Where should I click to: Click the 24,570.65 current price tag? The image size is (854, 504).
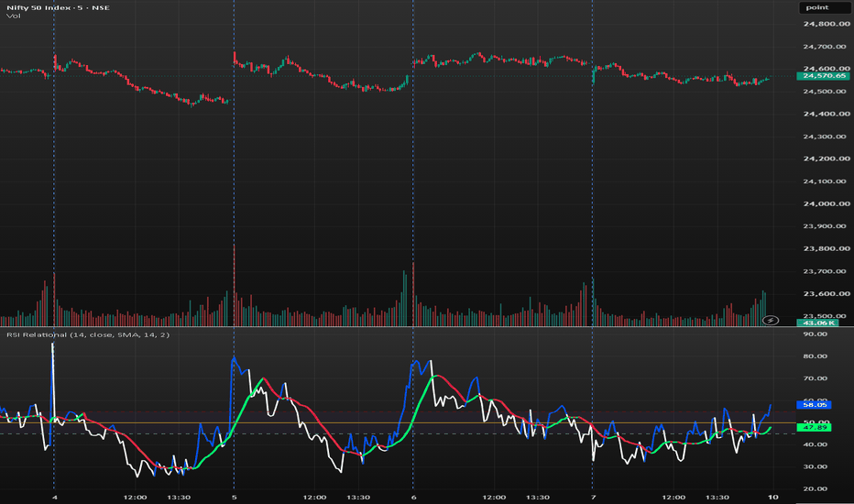823,76
